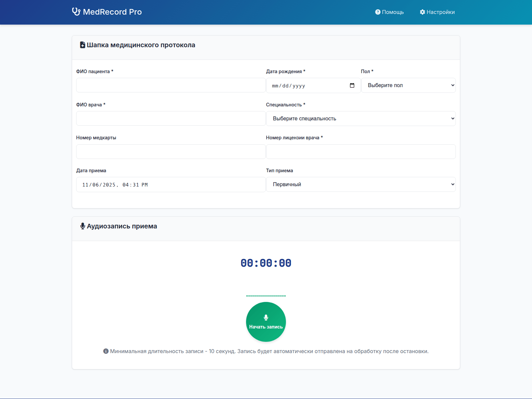Click the settings gear icon
Image resolution: width=532 pixels, height=399 pixels.
(422, 12)
